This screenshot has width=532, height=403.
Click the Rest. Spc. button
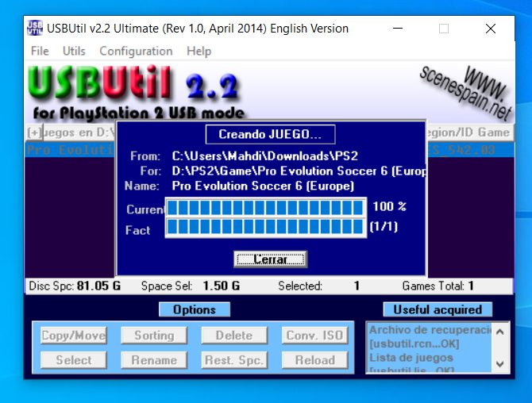[234, 360]
